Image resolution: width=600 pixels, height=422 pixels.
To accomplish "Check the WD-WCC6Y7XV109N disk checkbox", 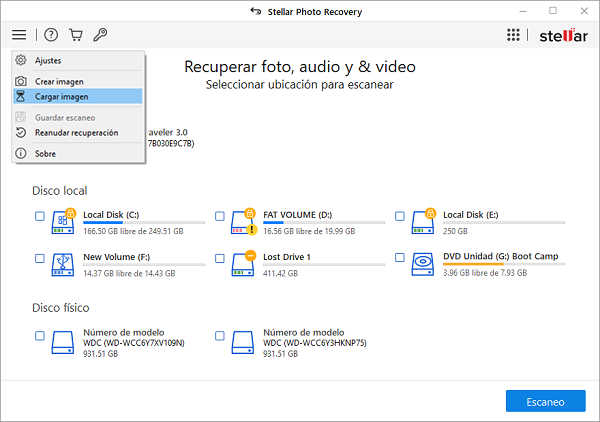I will [x=40, y=336].
